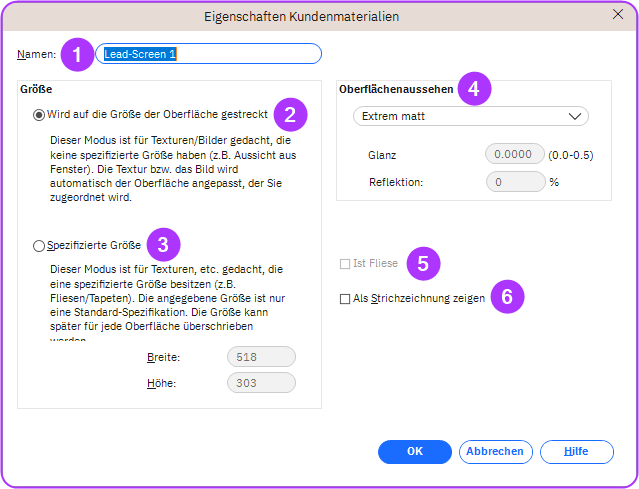Click the purple number 2 badge

(290, 114)
